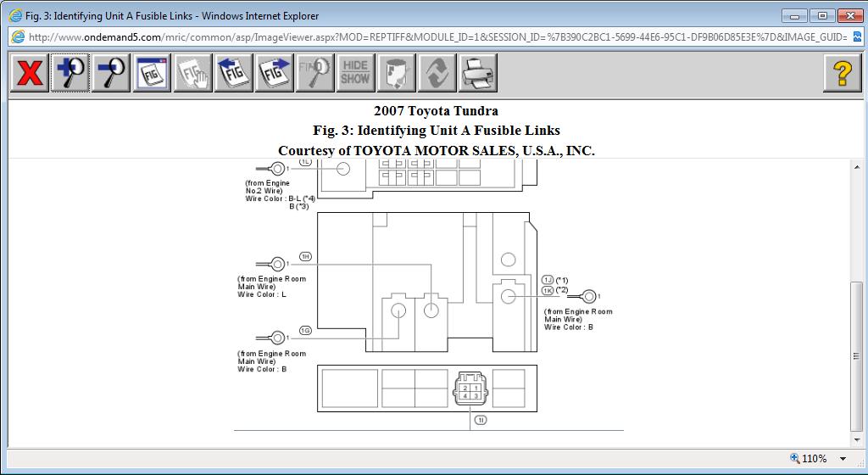Zoom out with the minus magnifier
This screenshot has height=475, width=868.
(111, 73)
